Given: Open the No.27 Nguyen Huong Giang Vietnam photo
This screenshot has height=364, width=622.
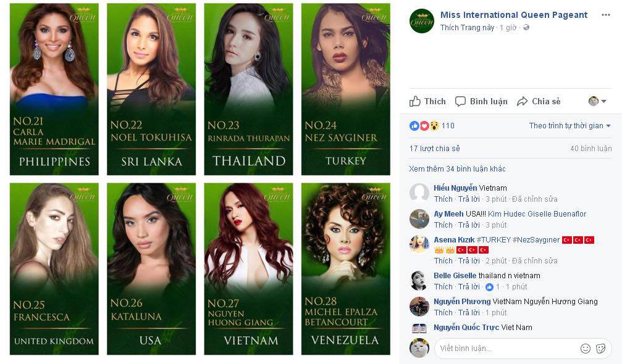Looking at the screenshot, I should pos(248,268).
